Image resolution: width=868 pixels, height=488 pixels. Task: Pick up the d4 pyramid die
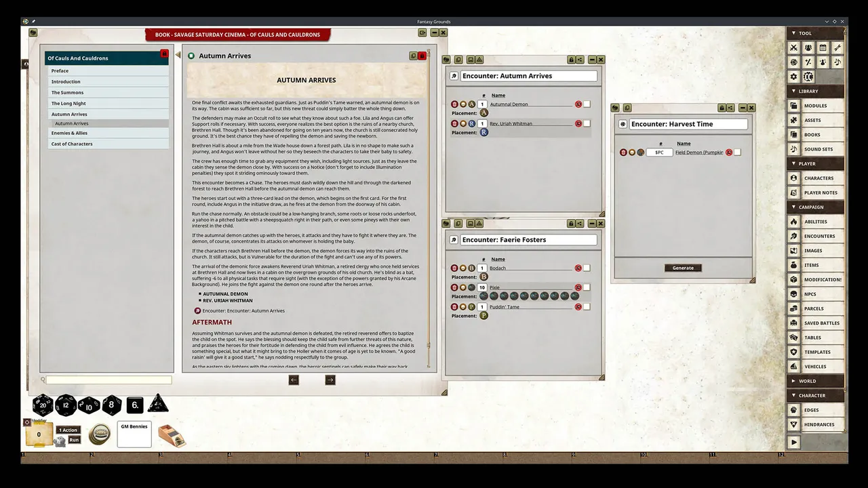click(x=158, y=403)
